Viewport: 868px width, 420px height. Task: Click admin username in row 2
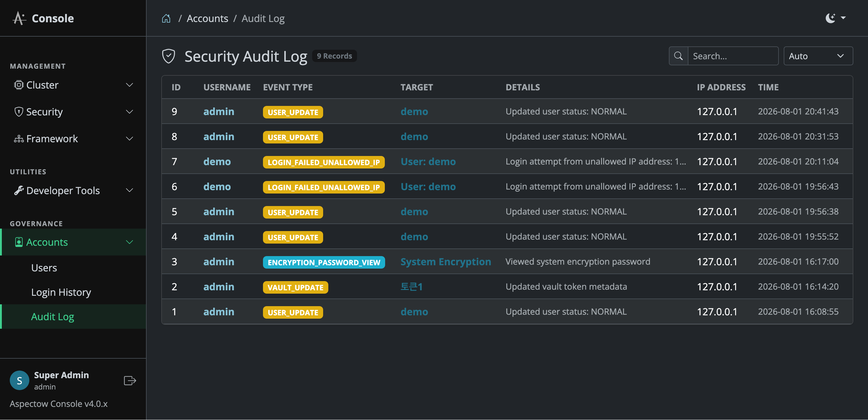[219, 287]
